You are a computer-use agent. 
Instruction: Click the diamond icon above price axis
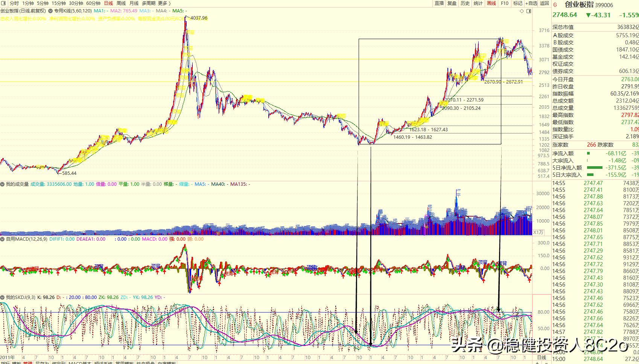pos(522,11)
